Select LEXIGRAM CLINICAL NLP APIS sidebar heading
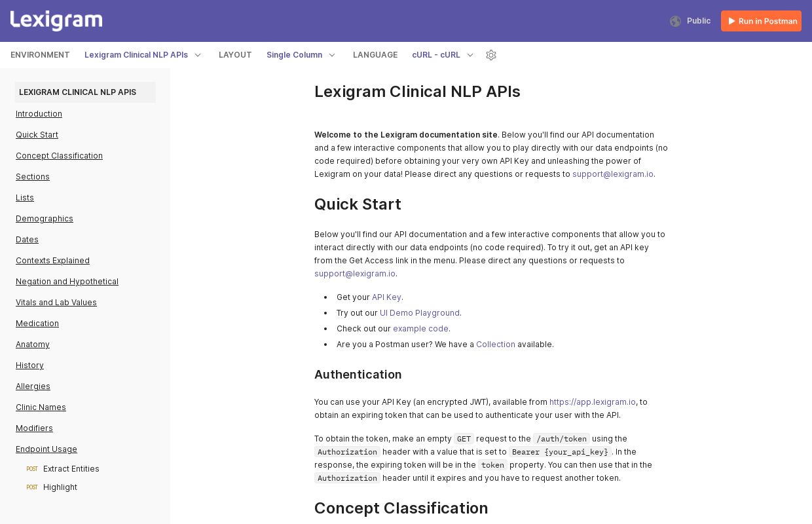812x524 pixels. point(85,92)
